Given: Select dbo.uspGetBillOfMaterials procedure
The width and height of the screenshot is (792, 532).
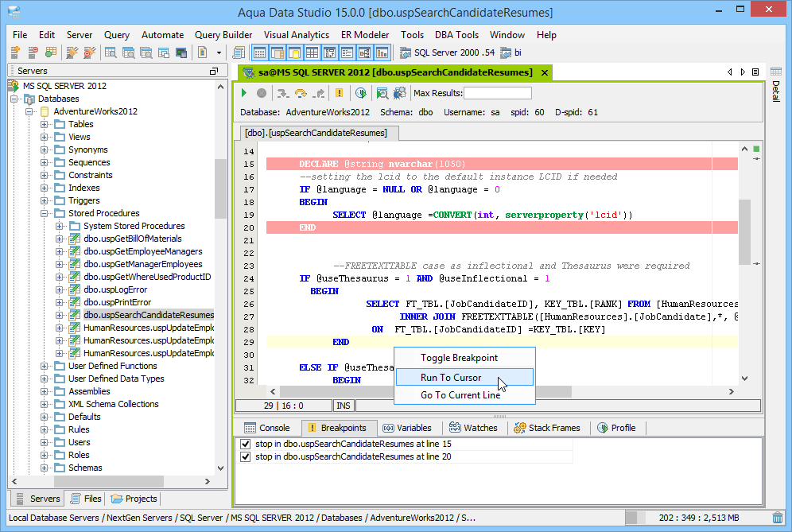Looking at the screenshot, I should [133, 239].
